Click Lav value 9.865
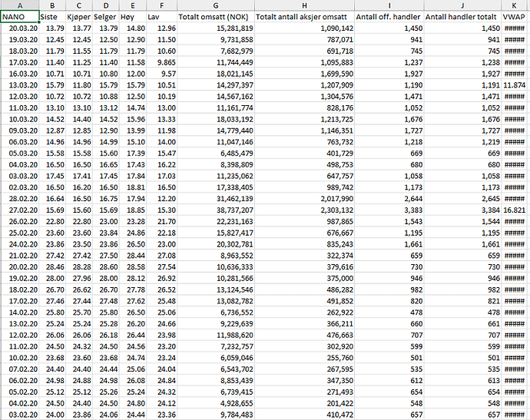The height and width of the screenshot is (420, 530). [x=161, y=62]
